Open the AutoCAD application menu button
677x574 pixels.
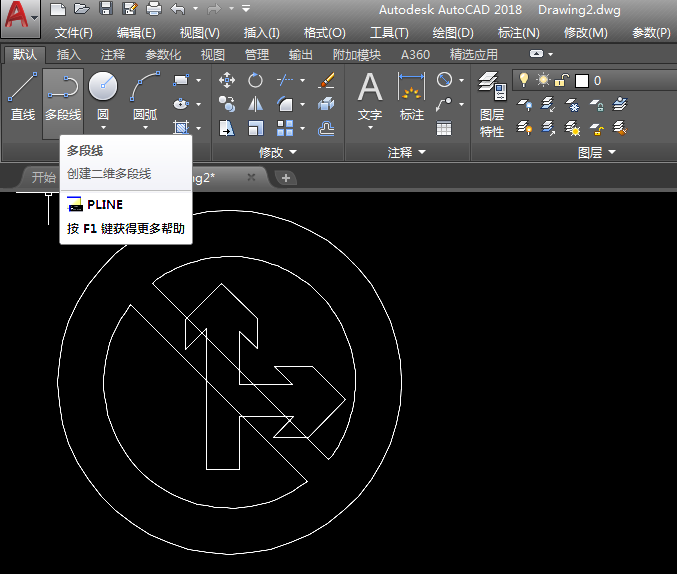pyautogui.click(x=19, y=17)
